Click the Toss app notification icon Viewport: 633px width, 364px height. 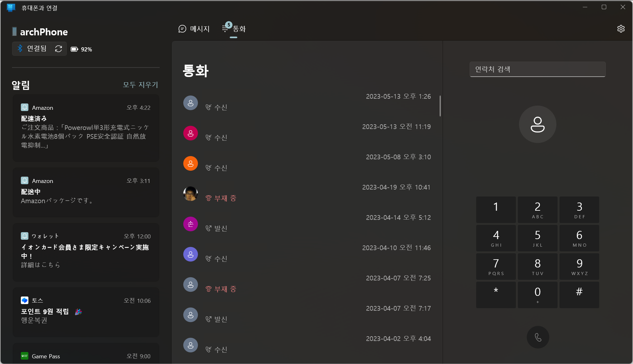point(25,300)
